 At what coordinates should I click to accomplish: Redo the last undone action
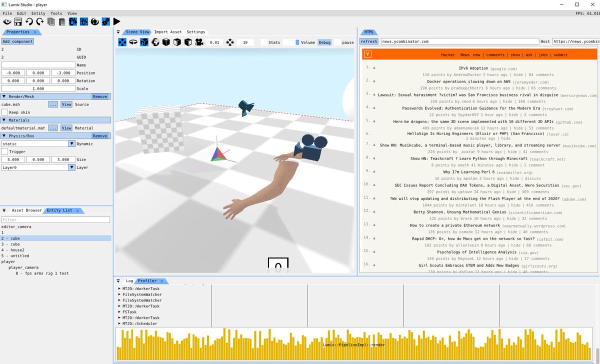[x=39, y=21]
